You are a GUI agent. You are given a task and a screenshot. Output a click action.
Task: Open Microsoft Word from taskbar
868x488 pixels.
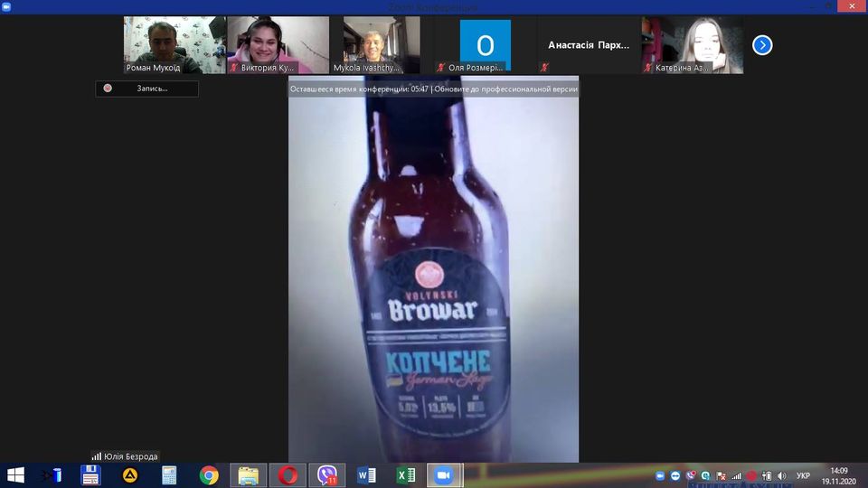(366, 475)
